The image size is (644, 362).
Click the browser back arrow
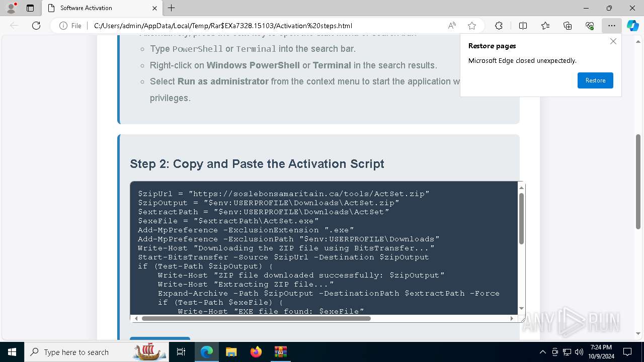coord(14,26)
